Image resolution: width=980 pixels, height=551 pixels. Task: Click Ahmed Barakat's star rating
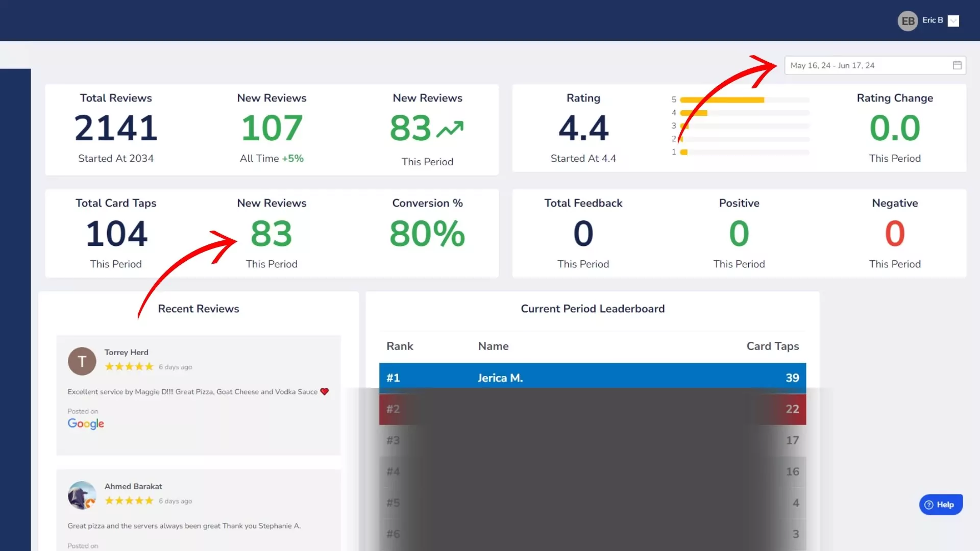(x=129, y=500)
